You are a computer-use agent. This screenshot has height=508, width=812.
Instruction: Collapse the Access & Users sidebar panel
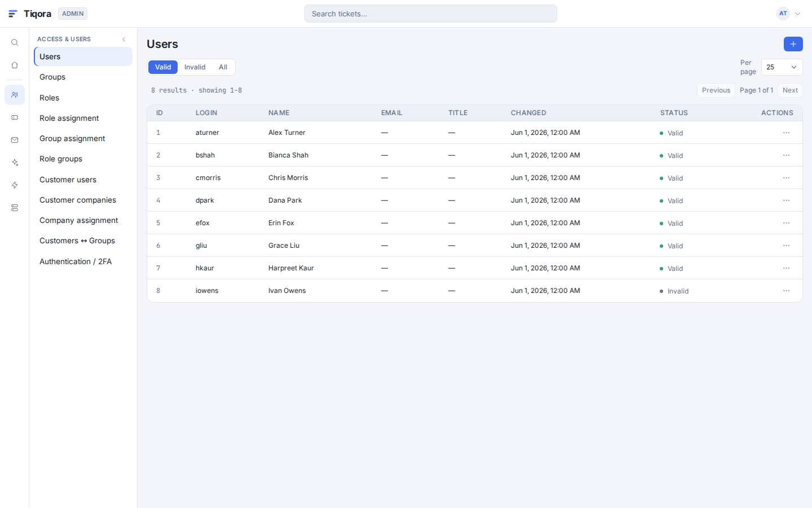(x=124, y=39)
